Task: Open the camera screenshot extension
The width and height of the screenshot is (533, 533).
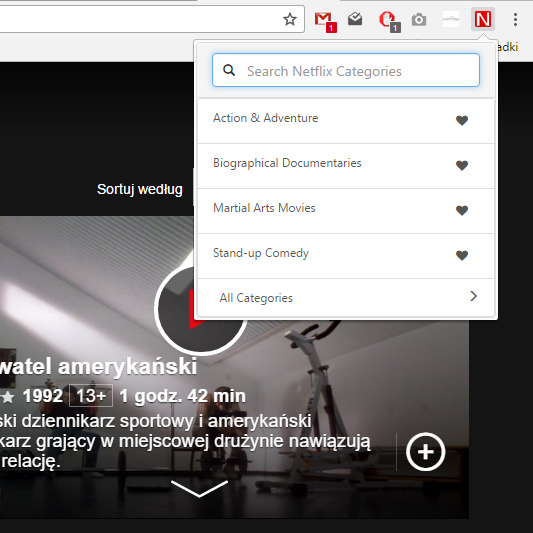Action: click(419, 20)
